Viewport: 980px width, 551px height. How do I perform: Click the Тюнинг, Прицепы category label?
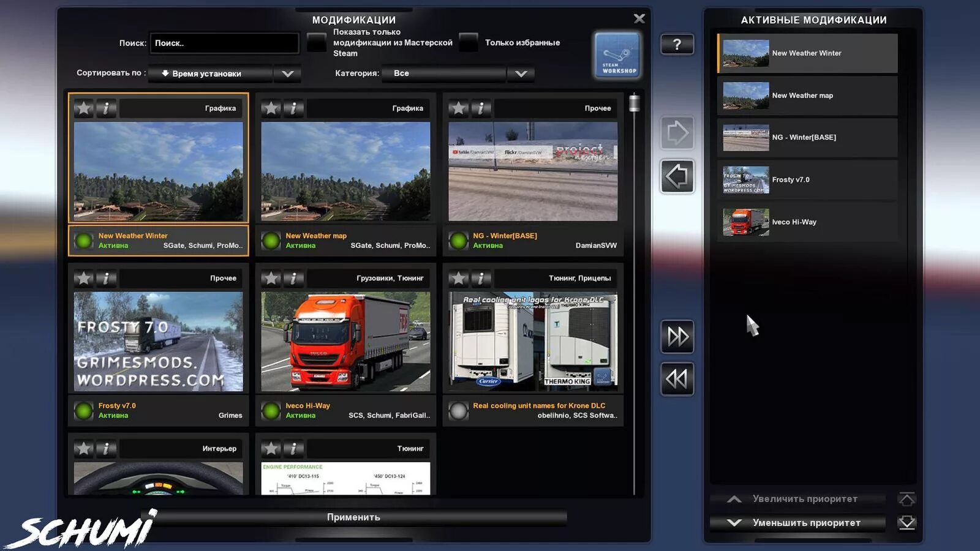coord(580,279)
